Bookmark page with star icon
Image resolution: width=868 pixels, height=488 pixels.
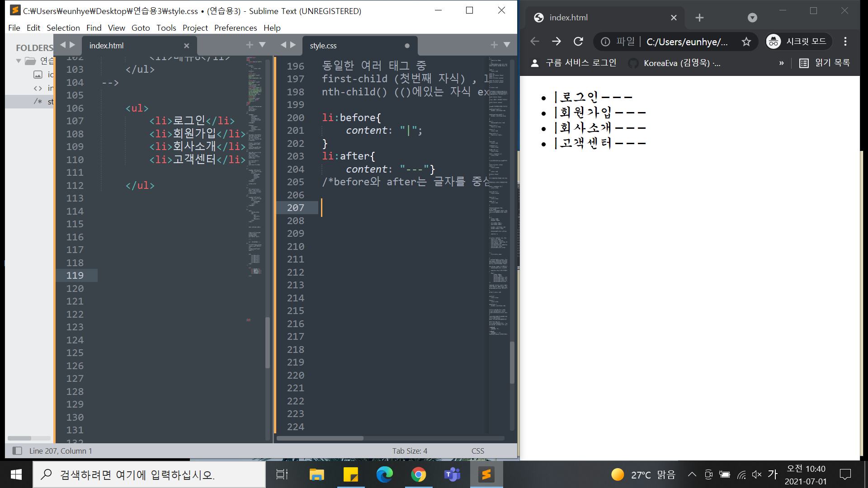(x=746, y=42)
